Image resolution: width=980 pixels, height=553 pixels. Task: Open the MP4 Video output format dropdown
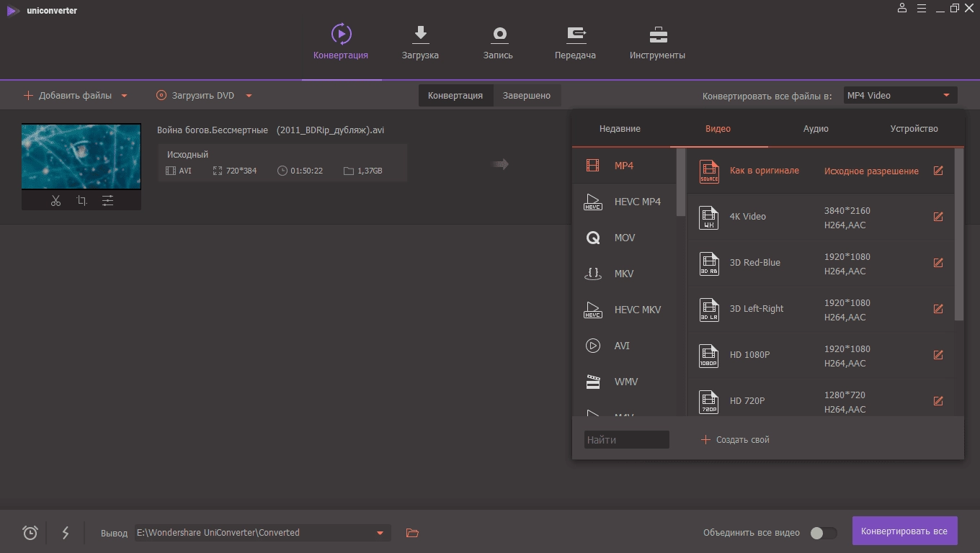[900, 95]
